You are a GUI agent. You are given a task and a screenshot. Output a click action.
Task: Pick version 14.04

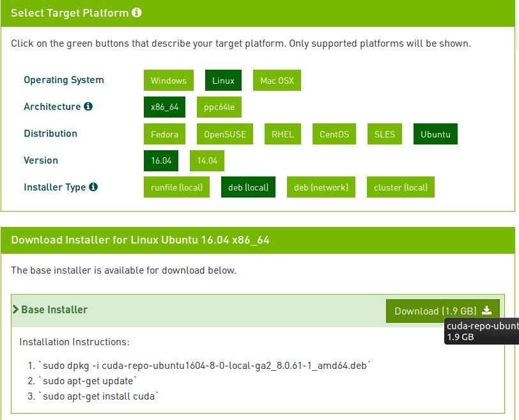(207, 161)
